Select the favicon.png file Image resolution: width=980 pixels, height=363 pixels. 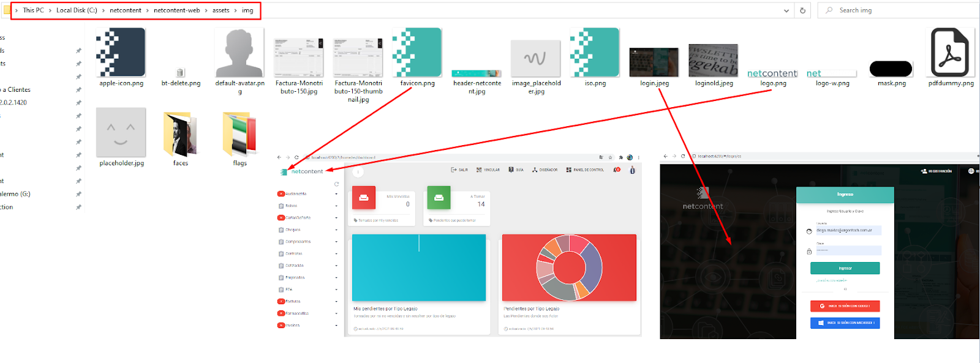click(x=417, y=57)
